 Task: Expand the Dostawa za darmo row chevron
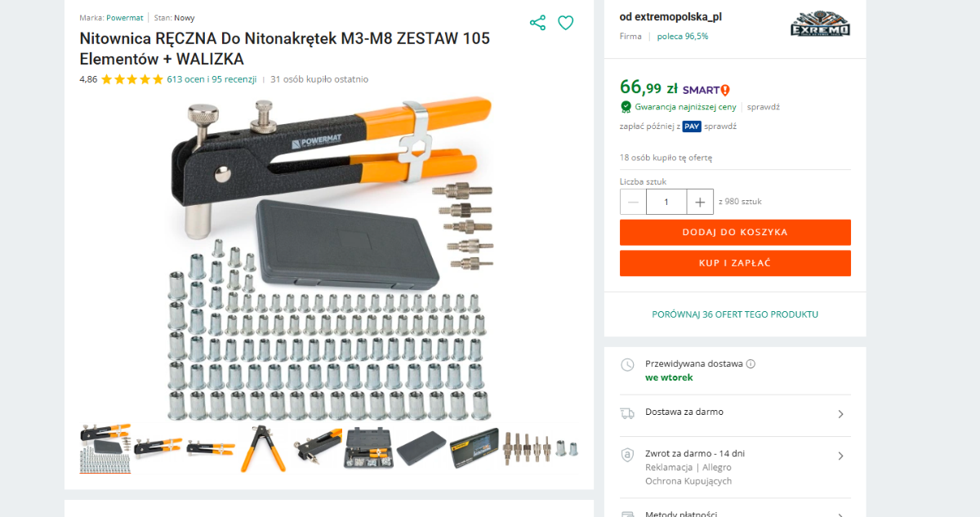pos(841,414)
